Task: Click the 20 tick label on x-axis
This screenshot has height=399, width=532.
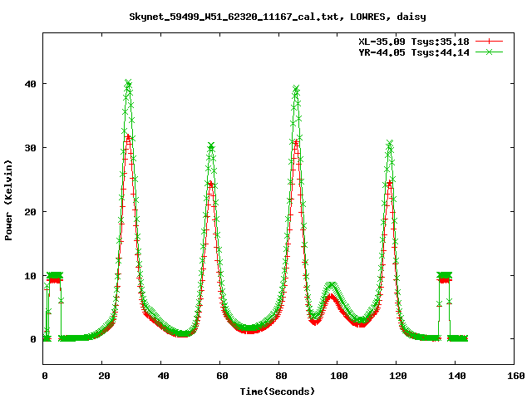Action: point(103,376)
